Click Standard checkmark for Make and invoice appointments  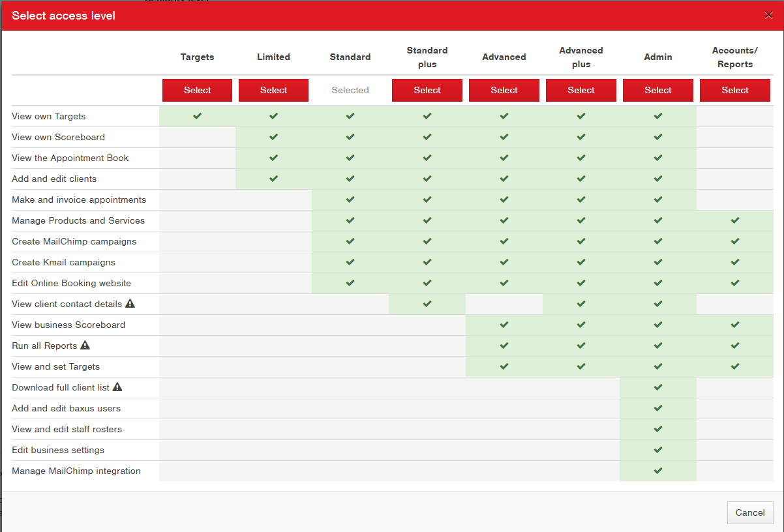coord(350,199)
